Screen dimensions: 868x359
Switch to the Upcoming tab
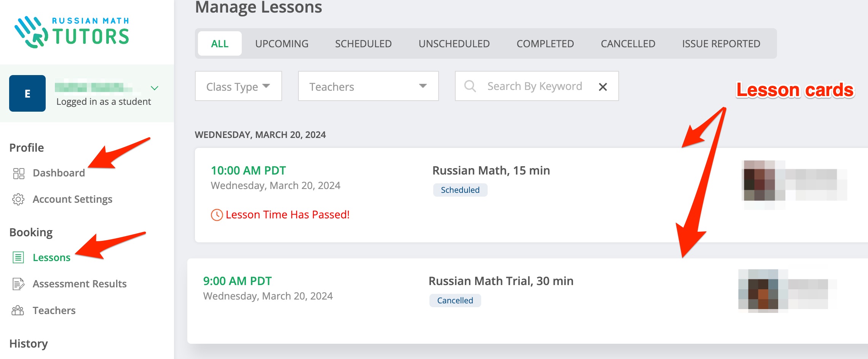(x=282, y=44)
